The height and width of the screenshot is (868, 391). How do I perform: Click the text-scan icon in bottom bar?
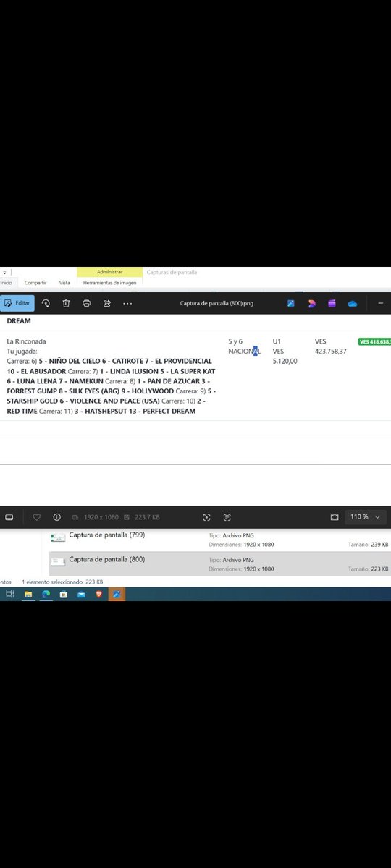coord(227,517)
